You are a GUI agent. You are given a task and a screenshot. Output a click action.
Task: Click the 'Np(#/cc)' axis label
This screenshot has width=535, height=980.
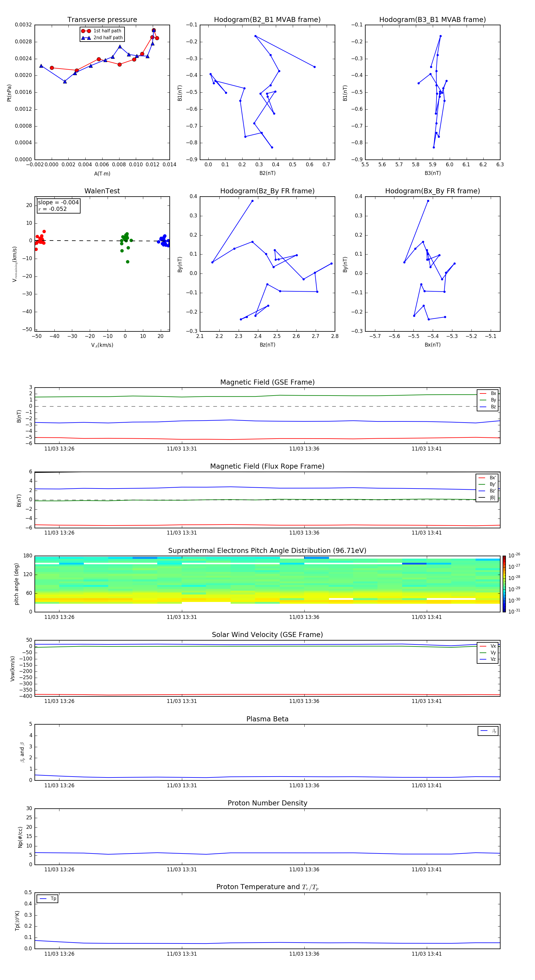(20, 837)
